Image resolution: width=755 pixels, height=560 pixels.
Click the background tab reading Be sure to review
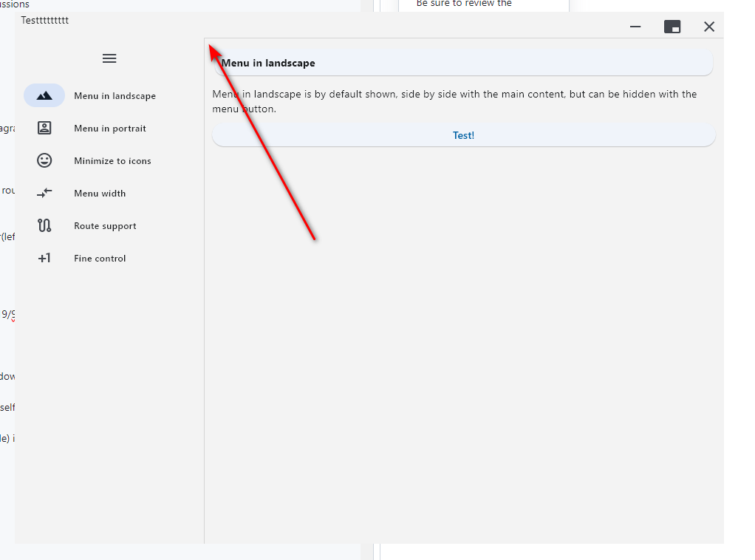[483, 4]
